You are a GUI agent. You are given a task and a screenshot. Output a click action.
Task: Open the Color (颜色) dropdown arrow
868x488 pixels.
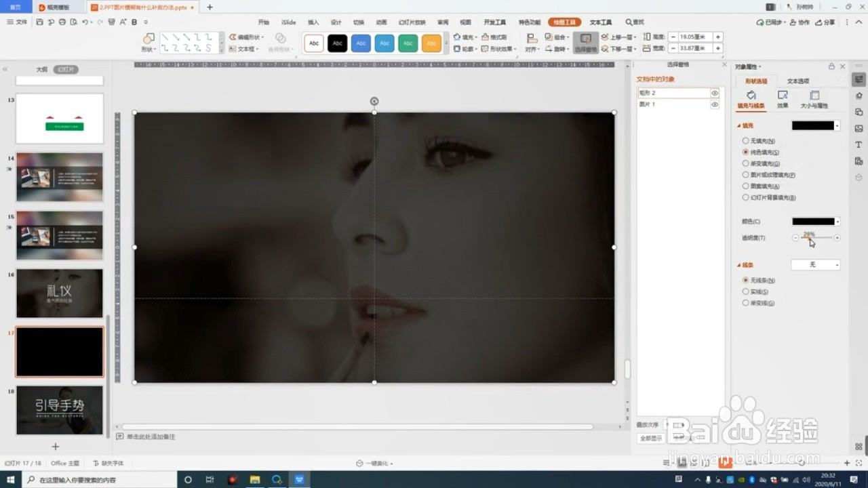click(x=838, y=222)
